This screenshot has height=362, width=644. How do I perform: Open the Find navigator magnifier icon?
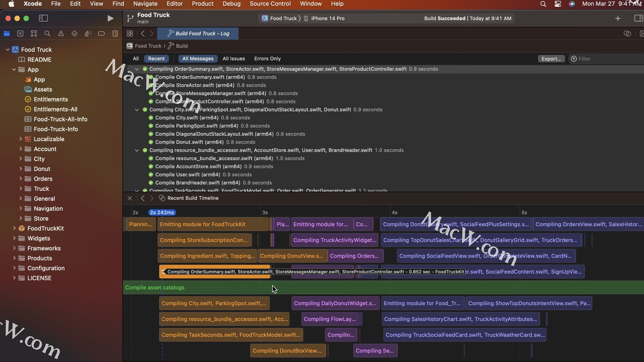tap(47, 34)
